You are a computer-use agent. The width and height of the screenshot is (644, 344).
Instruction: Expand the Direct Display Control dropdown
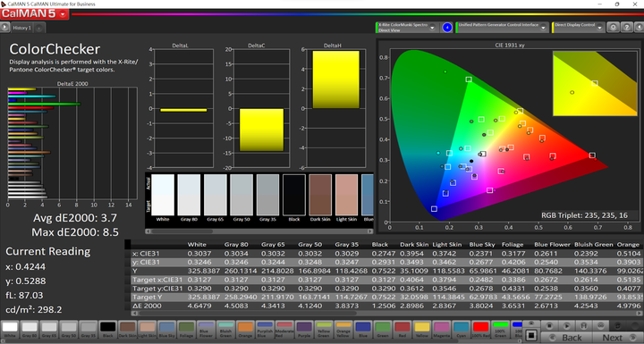pyautogui.click(x=599, y=28)
